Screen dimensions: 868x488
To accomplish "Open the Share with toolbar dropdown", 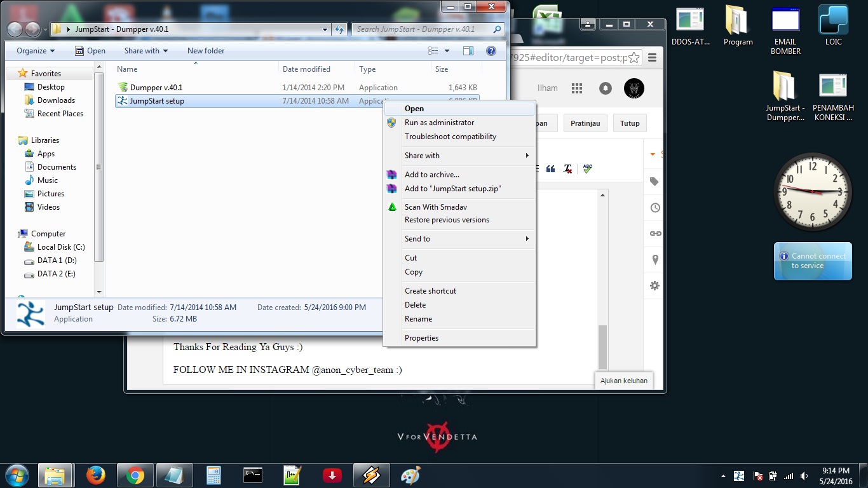I will pyautogui.click(x=146, y=51).
